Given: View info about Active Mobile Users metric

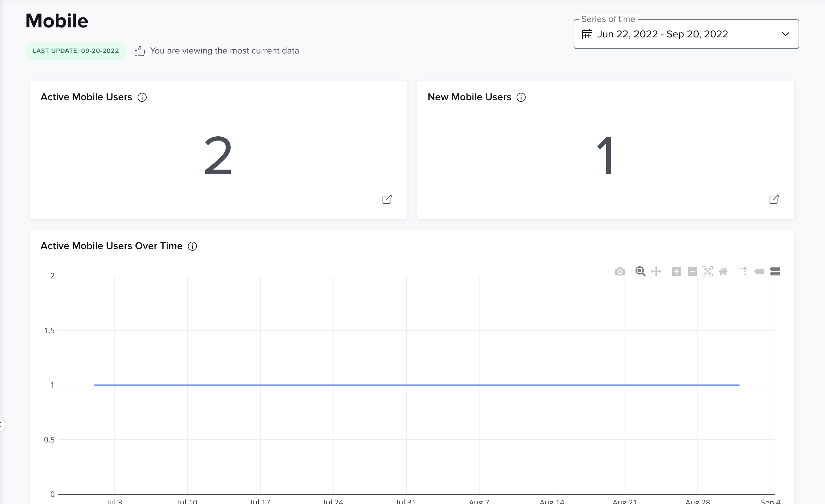Looking at the screenshot, I should pos(142,97).
